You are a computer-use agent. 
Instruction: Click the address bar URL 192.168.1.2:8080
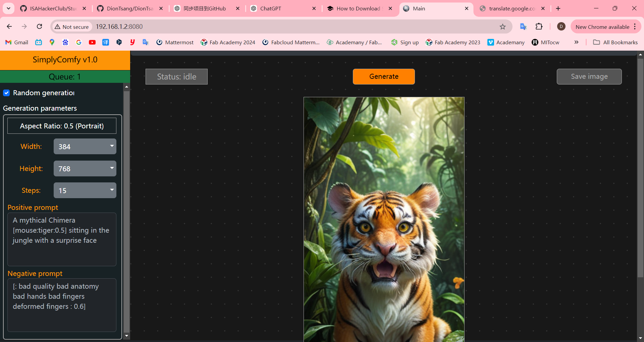point(119,26)
